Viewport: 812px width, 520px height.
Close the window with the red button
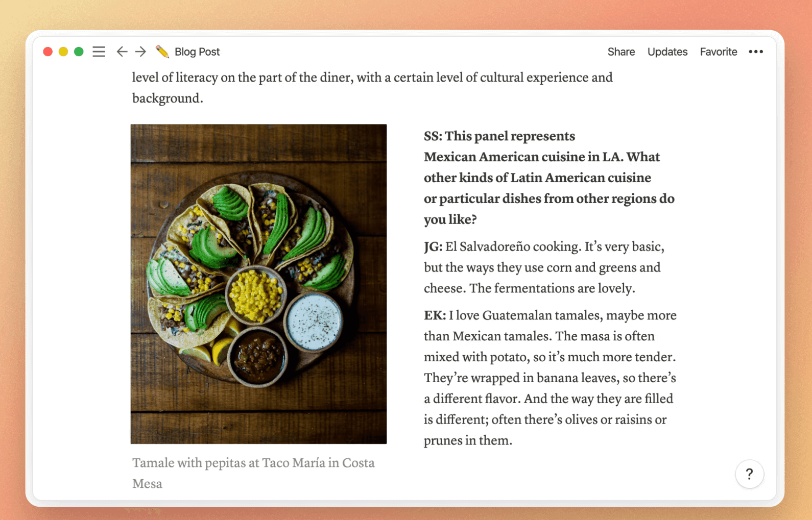[48, 52]
